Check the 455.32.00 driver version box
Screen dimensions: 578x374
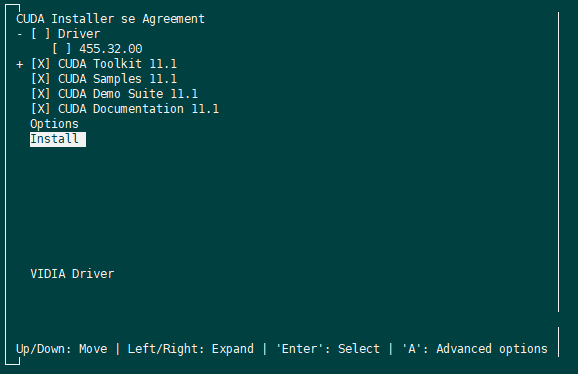(62, 49)
